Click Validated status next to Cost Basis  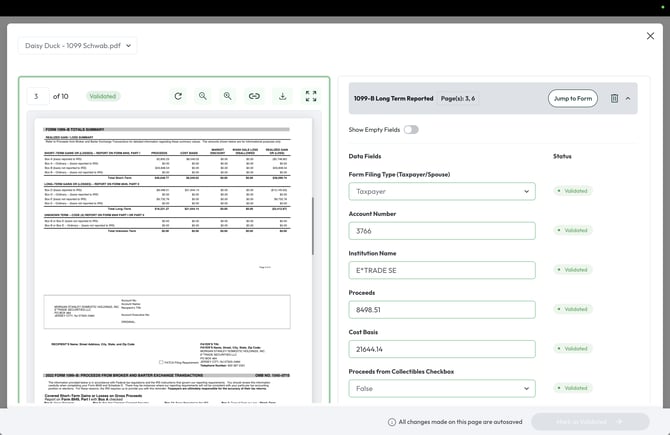click(573, 349)
